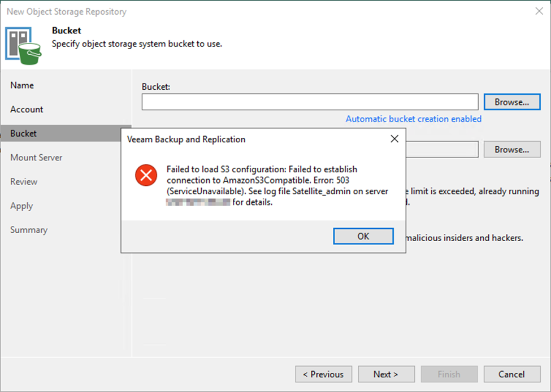Viewport: 551px width, 392px height.
Task: Close the New Object Storage Repository wizard
Action: coord(539,11)
